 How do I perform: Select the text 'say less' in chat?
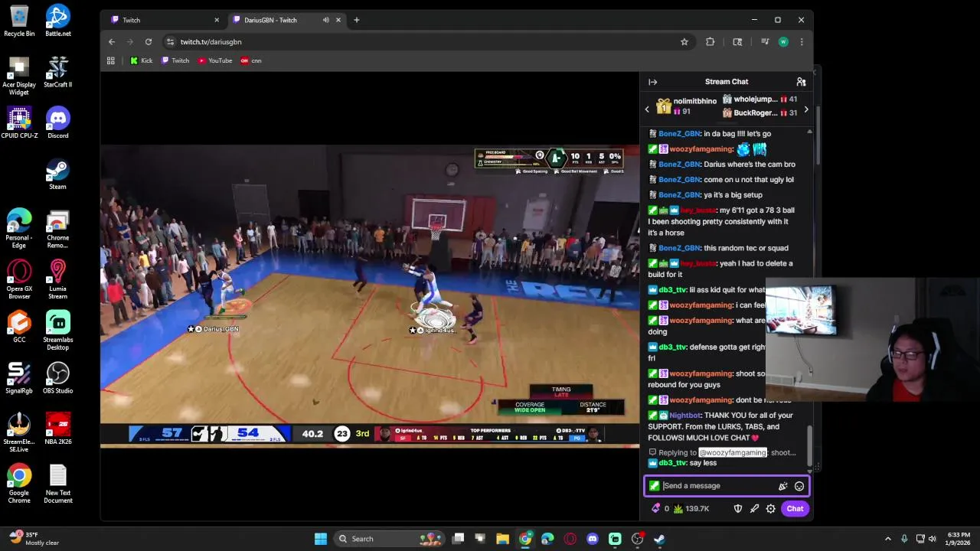[703, 463]
